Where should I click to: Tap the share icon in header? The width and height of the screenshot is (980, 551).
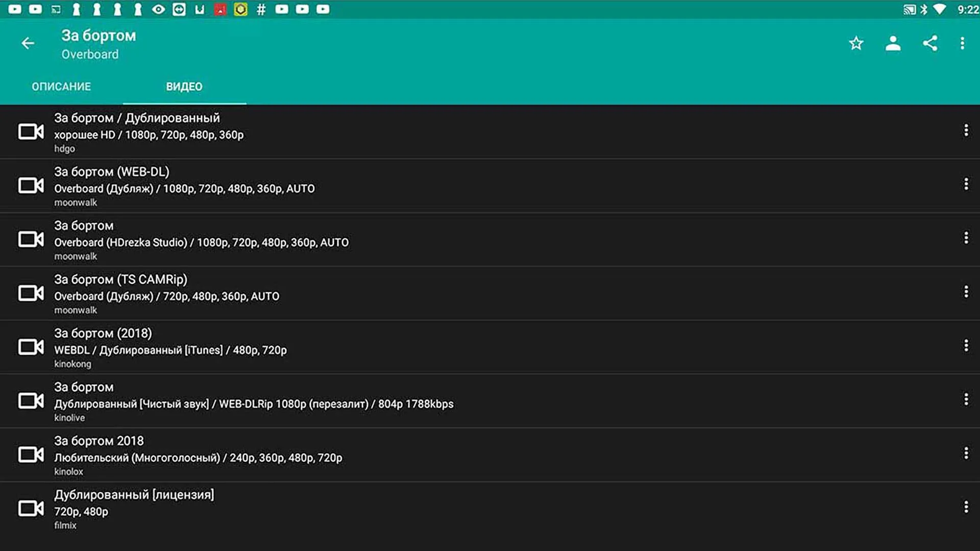[929, 43]
